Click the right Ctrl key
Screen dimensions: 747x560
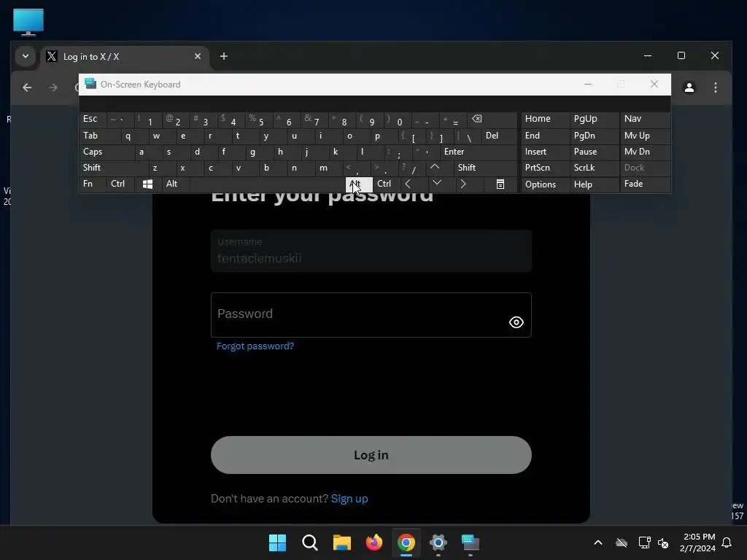(387, 184)
